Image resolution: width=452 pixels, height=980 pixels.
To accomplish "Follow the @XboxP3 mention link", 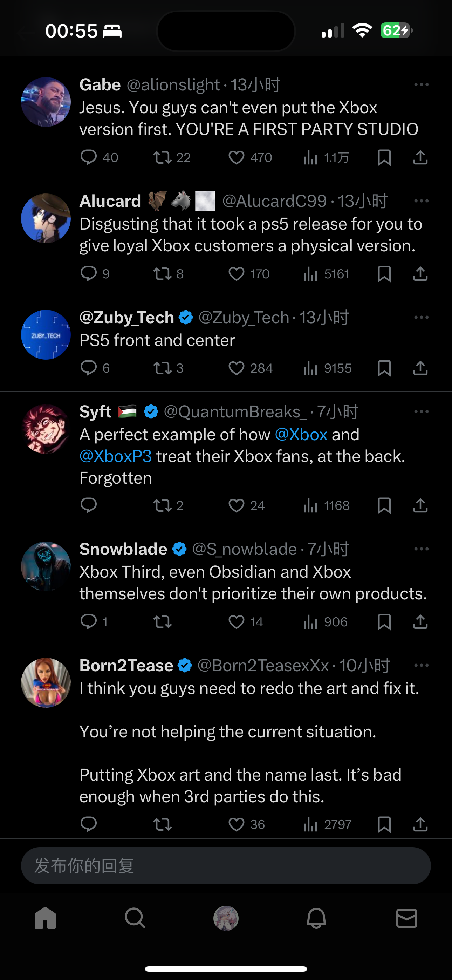I will coord(116,456).
